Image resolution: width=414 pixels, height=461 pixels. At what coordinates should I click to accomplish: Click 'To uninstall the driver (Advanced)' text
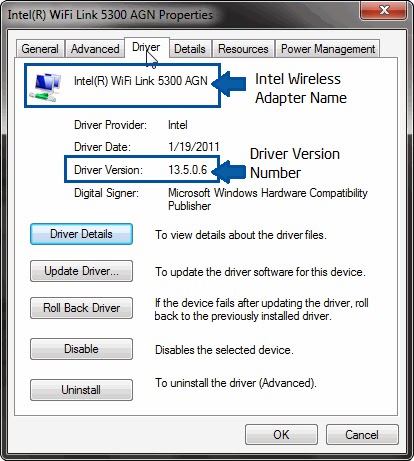coord(236,383)
